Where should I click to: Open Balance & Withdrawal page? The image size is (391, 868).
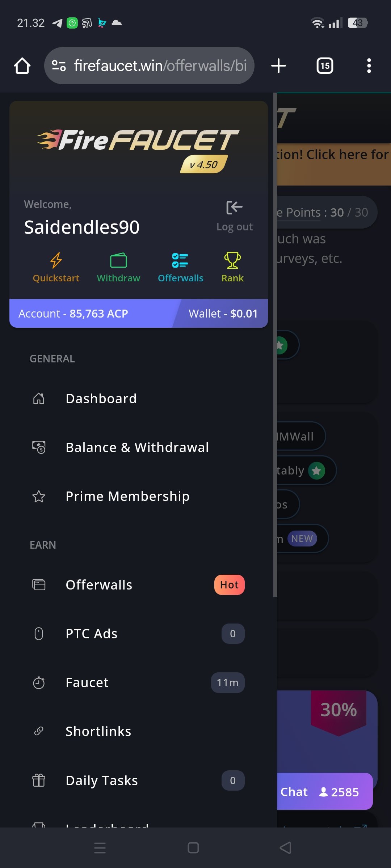[x=138, y=447]
